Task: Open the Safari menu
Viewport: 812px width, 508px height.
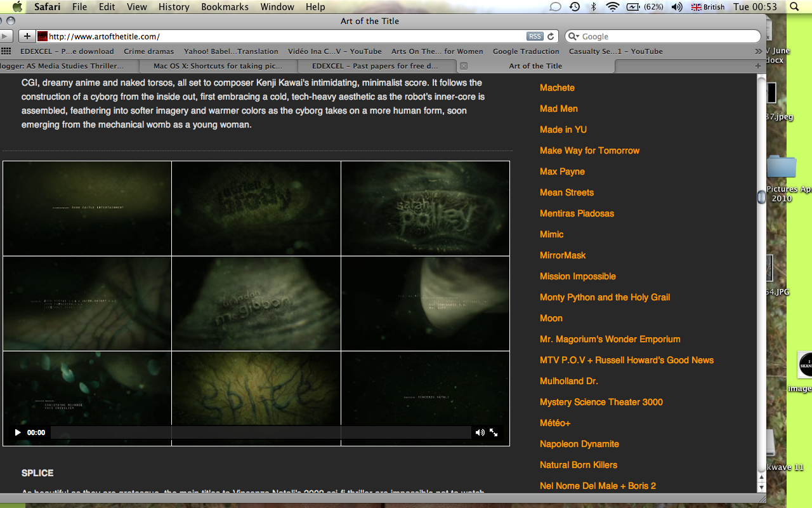Action: point(47,7)
